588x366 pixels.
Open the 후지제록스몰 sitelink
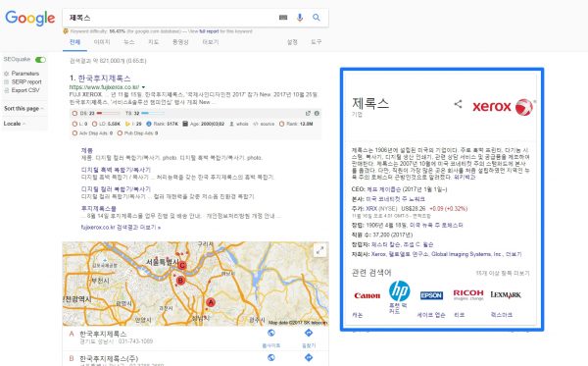(x=99, y=208)
